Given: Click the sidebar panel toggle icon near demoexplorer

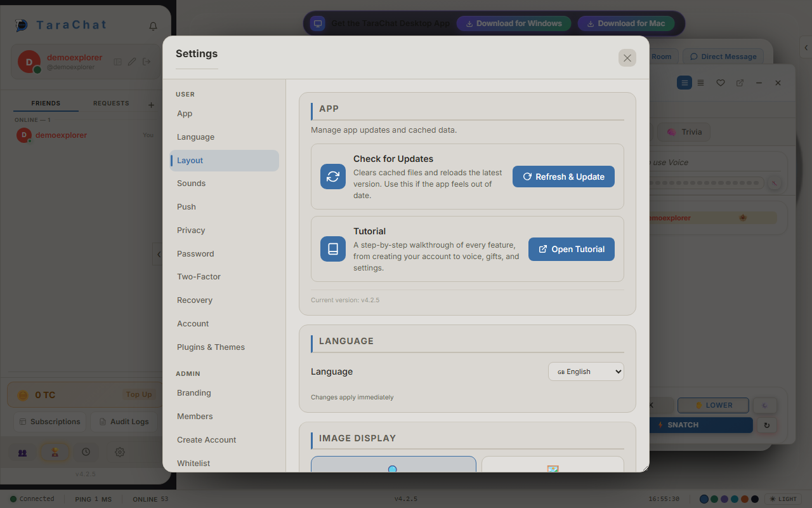Looking at the screenshot, I should click(117, 62).
